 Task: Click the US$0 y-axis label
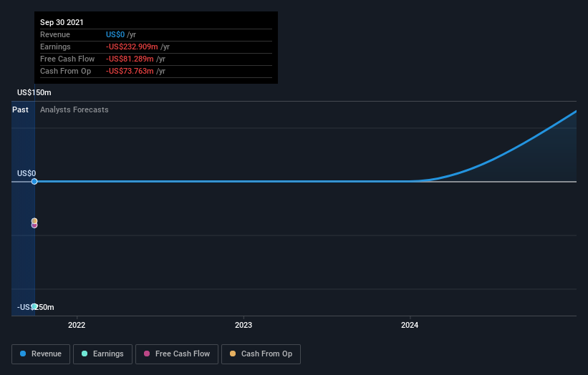pyautogui.click(x=26, y=173)
